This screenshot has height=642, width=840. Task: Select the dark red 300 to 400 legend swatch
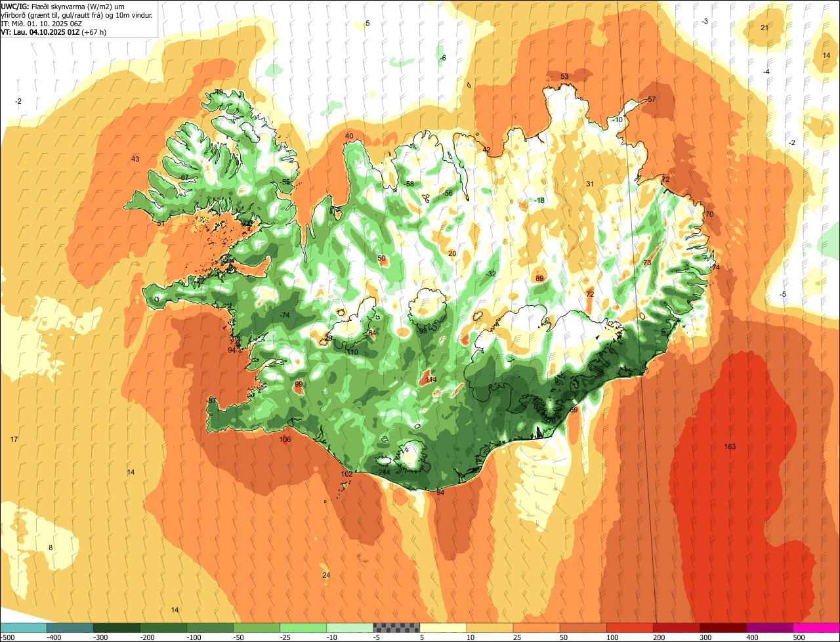coord(723,628)
